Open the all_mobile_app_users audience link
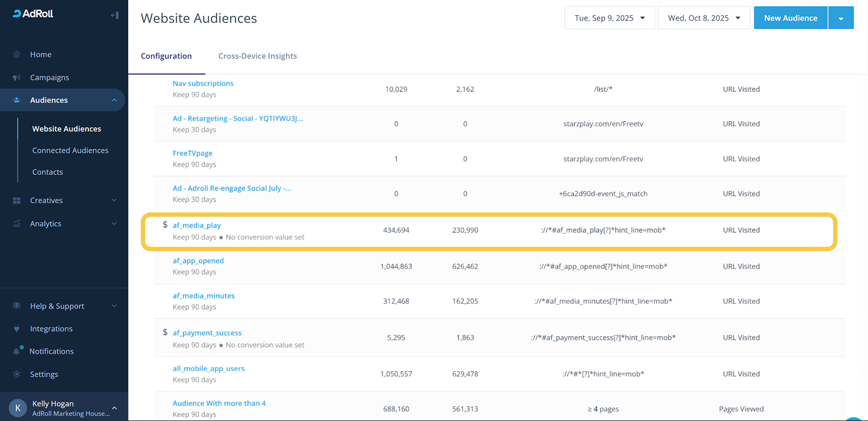The image size is (868, 421). pyautogui.click(x=208, y=369)
